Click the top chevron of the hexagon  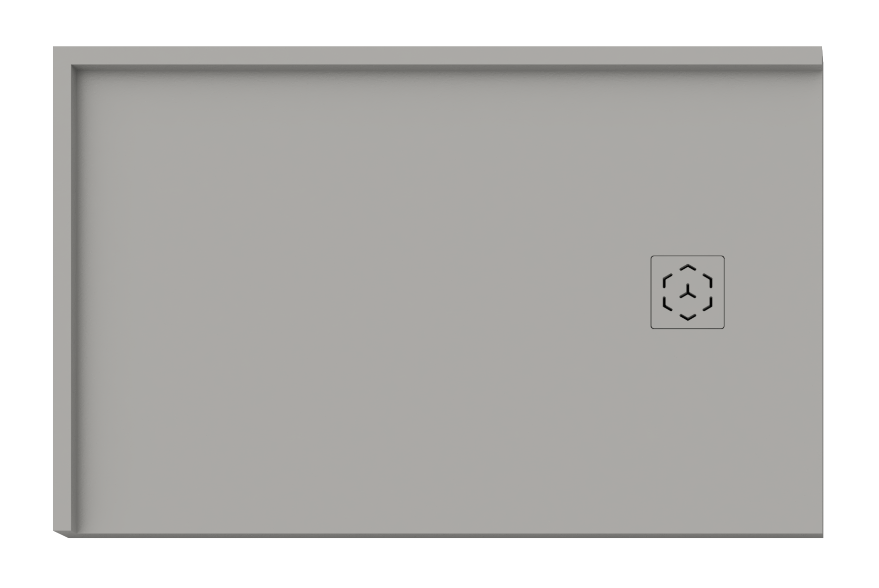[687, 267]
